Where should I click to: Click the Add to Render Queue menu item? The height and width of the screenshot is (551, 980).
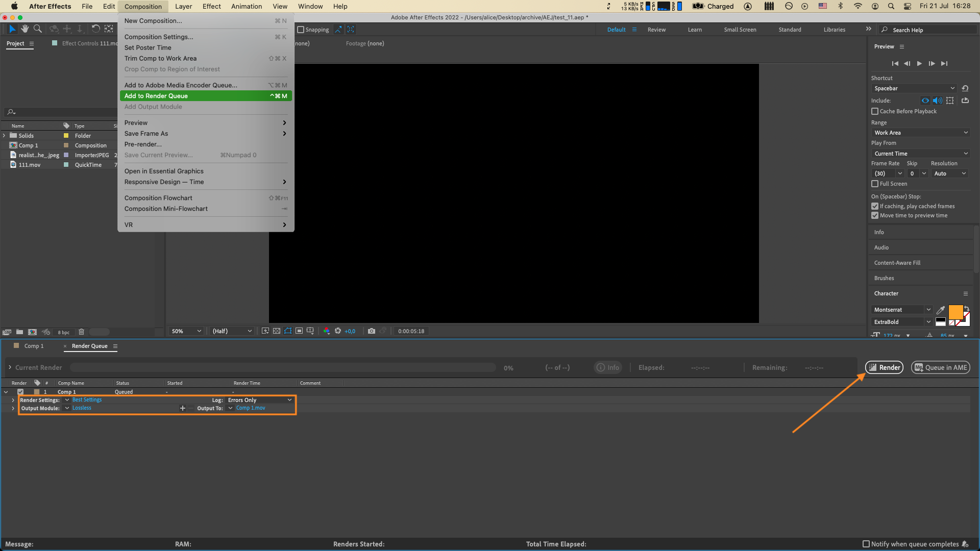click(156, 95)
